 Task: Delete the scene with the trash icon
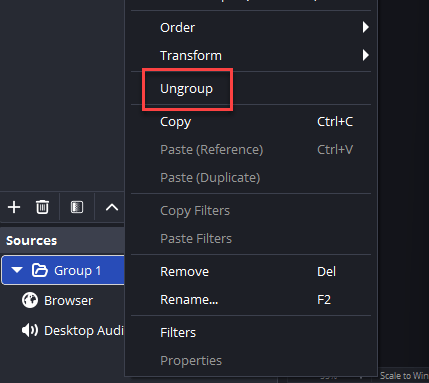click(42, 207)
